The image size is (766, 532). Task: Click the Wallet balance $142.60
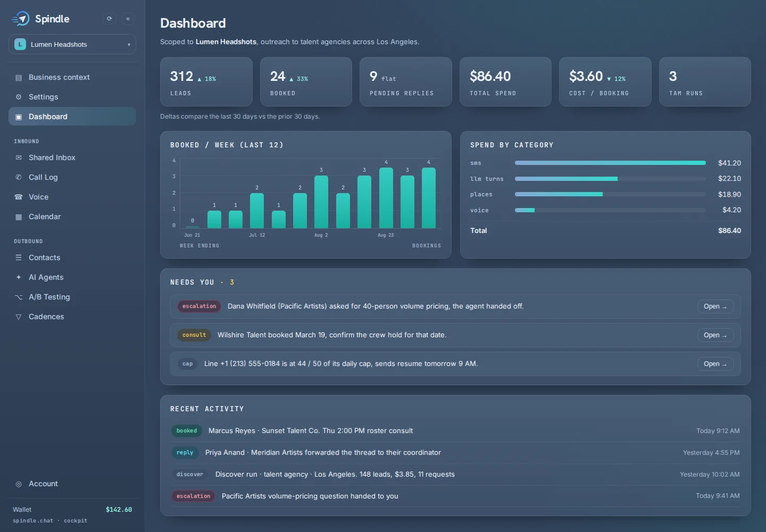tap(119, 510)
